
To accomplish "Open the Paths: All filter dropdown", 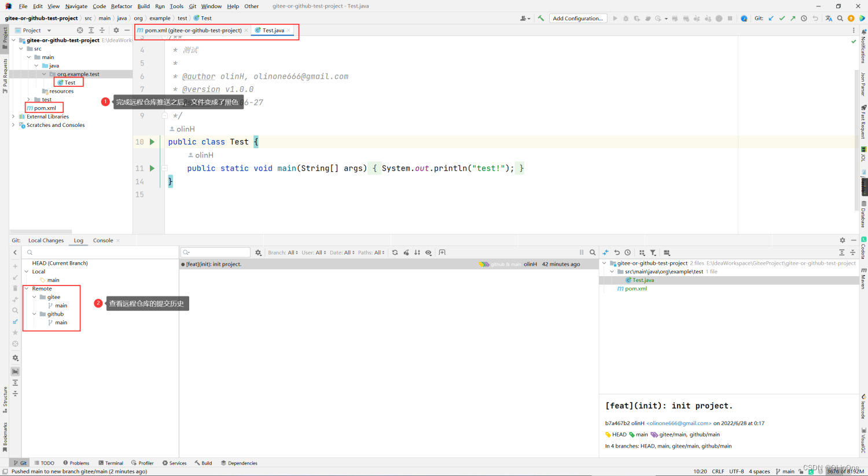I will (371, 252).
